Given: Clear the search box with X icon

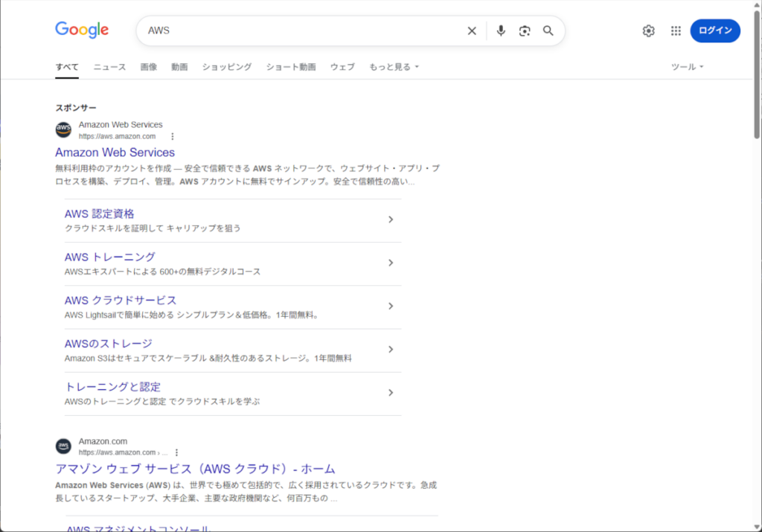Looking at the screenshot, I should coord(472,31).
